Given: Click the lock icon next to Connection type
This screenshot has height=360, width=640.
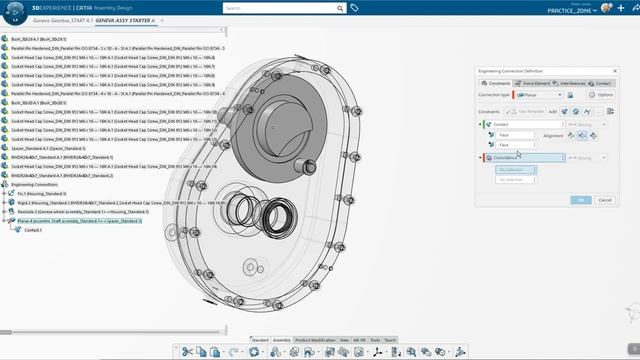Looking at the screenshot, I should (x=570, y=95).
